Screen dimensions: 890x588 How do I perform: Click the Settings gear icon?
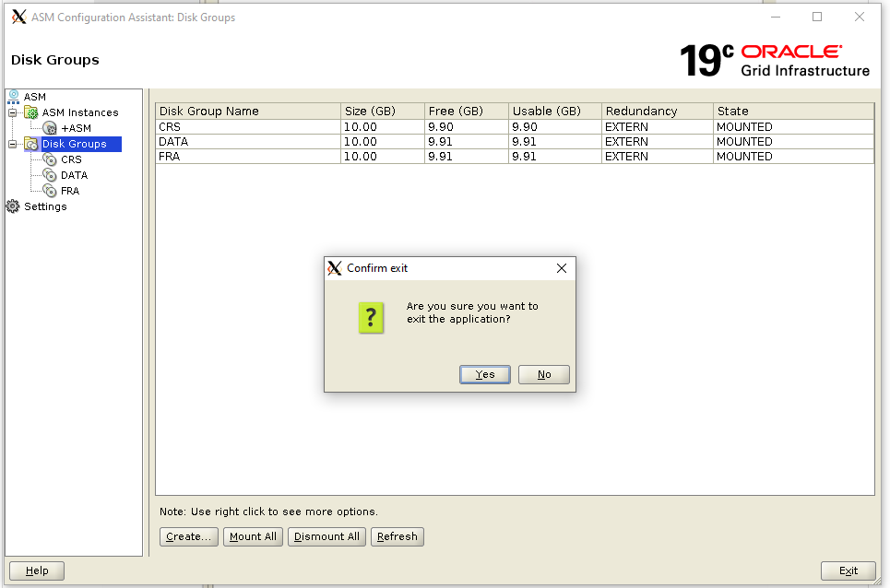tap(13, 206)
